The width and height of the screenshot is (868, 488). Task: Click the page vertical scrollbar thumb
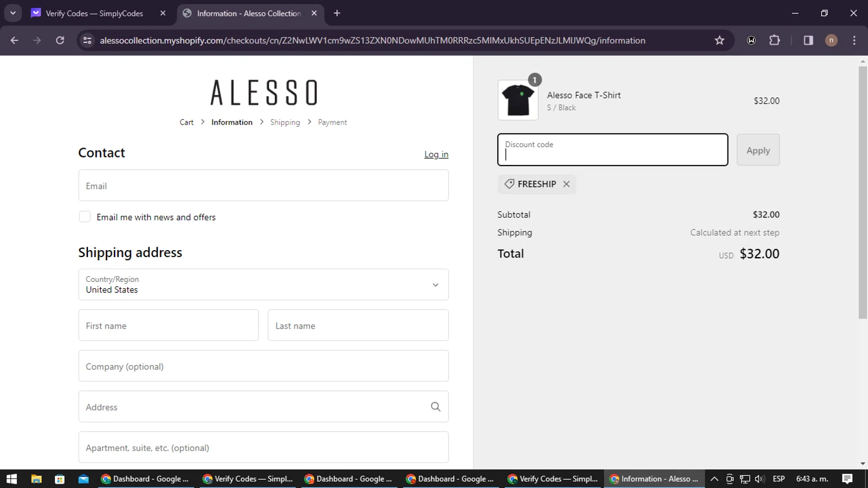click(863, 192)
